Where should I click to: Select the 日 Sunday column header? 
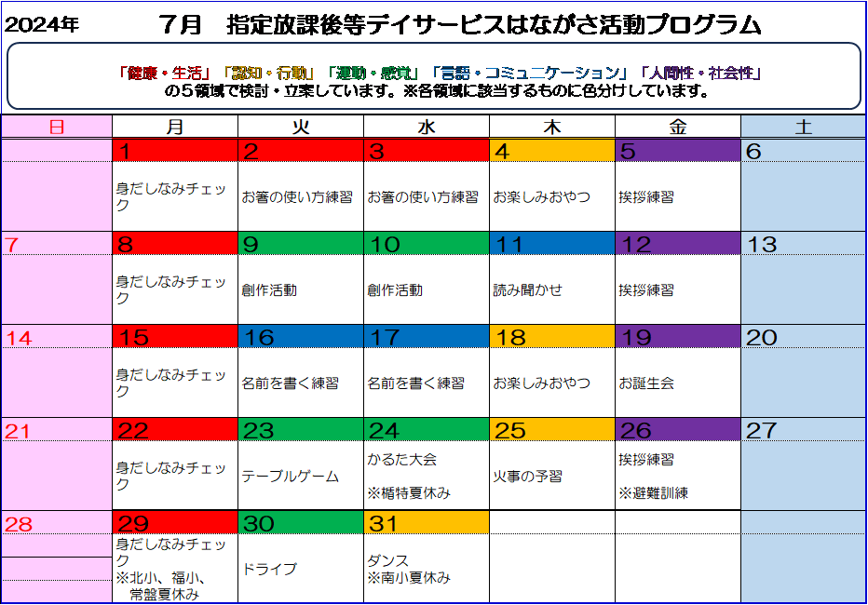coord(57,128)
